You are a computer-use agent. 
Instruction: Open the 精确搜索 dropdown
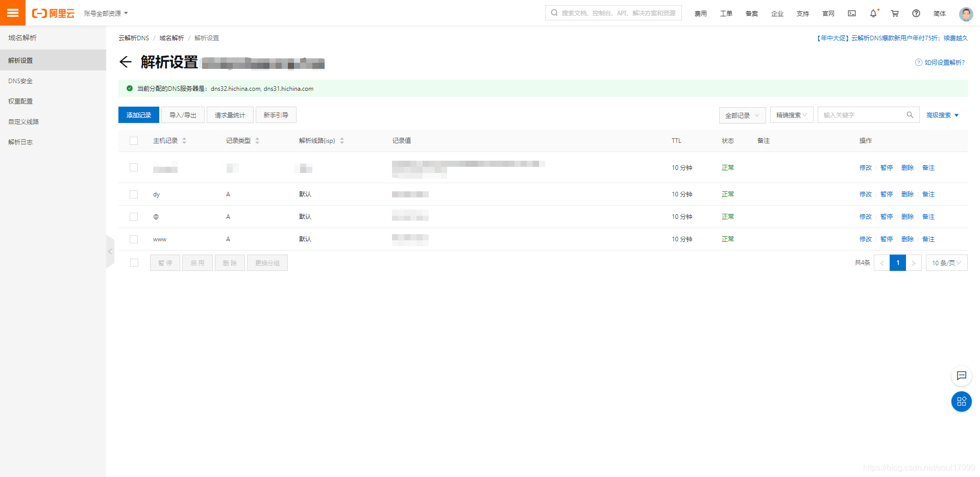792,115
